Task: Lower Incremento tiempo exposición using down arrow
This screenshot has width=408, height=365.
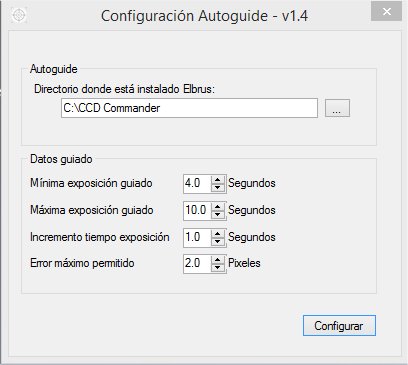Action: [218, 241]
